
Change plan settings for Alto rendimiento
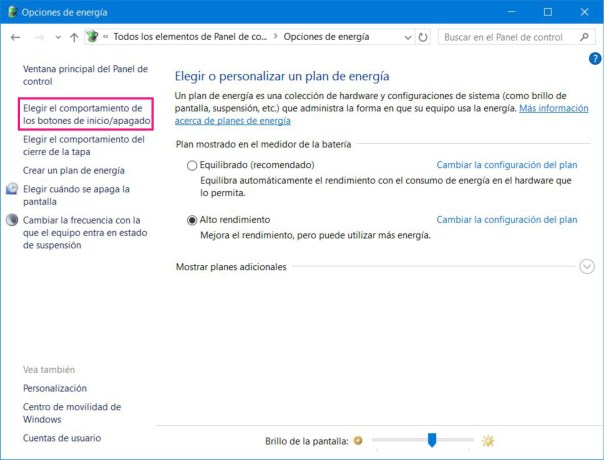click(507, 220)
